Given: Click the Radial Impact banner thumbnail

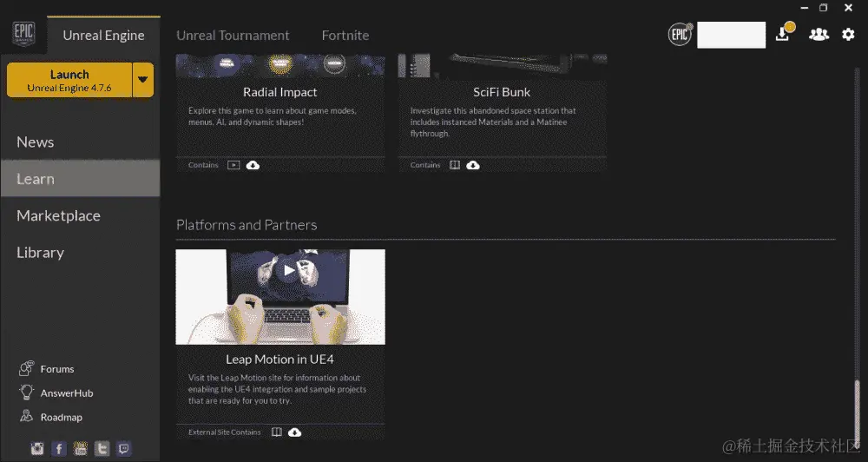Looking at the screenshot, I should (280, 65).
